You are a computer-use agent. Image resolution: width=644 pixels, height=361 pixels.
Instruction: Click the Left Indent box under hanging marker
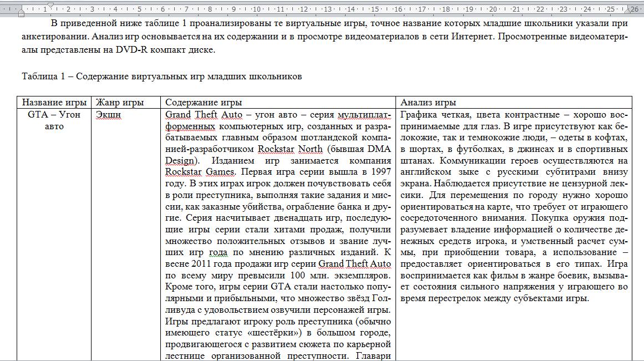pos(21,14)
